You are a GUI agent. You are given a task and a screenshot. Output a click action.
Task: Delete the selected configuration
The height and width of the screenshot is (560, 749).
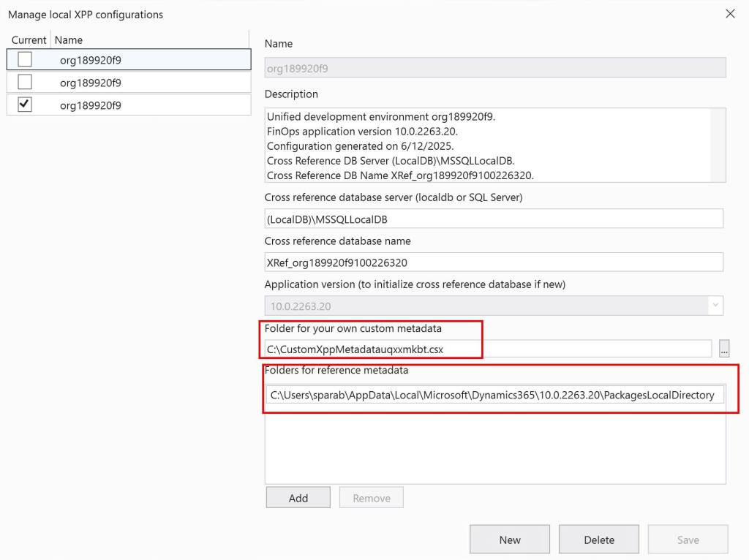(x=599, y=540)
